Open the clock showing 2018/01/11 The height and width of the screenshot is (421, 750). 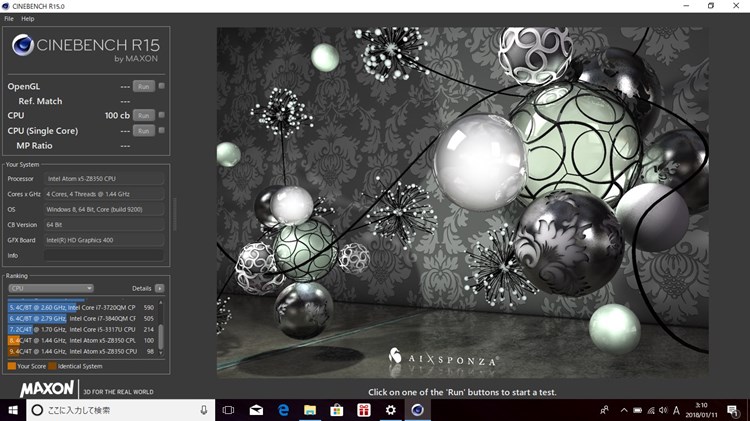[x=701, y=410]
